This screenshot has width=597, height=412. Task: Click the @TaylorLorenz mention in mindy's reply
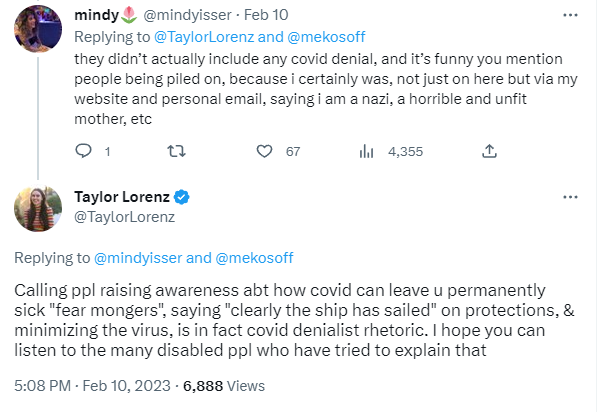coord(204,37)
